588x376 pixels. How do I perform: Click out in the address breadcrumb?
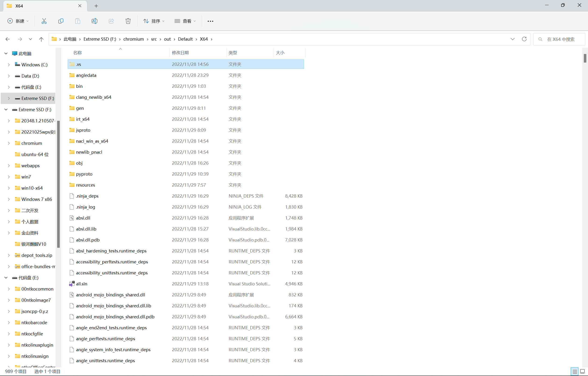pos(167,39)
